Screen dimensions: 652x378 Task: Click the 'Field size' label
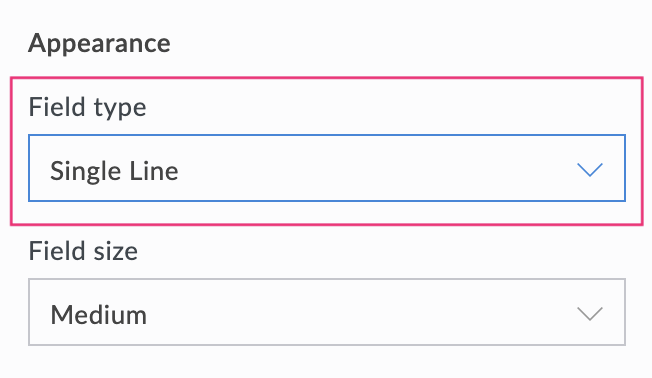[x=83, y=251]
